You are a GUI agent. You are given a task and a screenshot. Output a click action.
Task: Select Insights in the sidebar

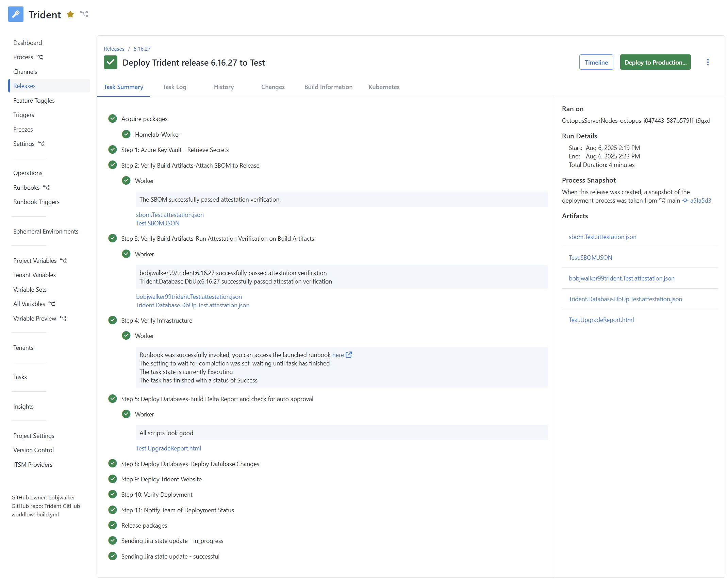coord(23,406)
